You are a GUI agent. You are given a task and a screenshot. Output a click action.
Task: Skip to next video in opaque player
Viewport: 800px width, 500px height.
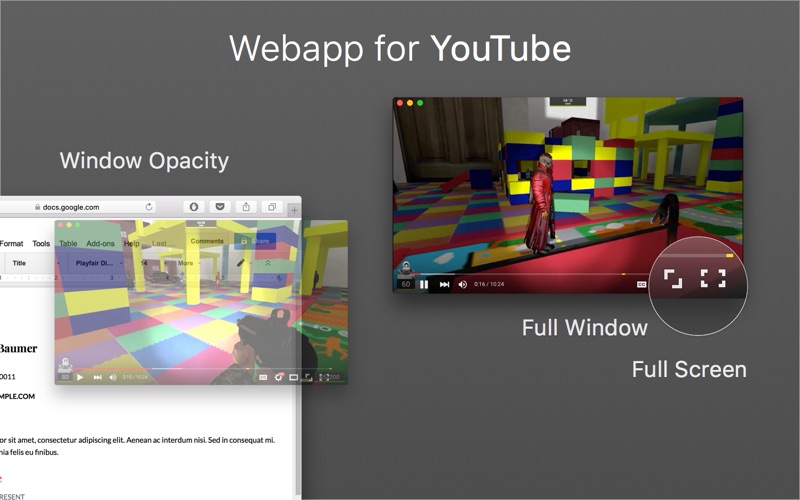coord(444,284)
